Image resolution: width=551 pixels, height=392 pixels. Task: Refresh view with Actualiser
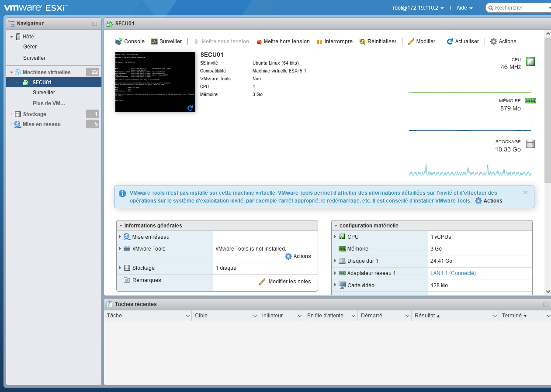coord(463,41)
